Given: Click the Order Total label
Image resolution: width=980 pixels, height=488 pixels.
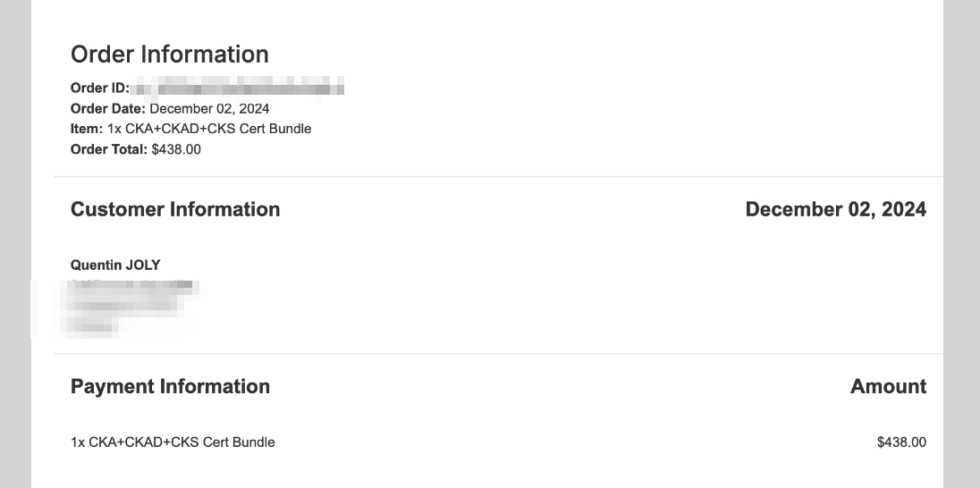Looking at the screenshot, I should click(x=109, y=149).
